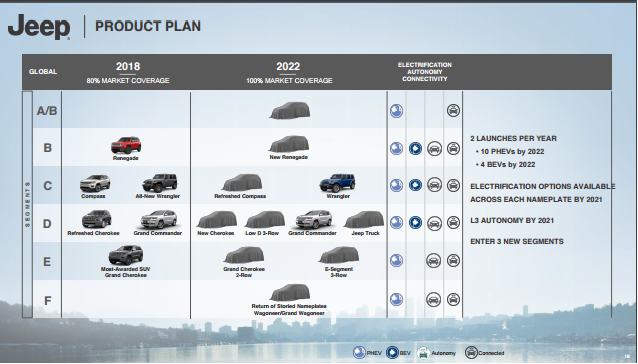Click the Most-Awarded SUV Grand Cherokee image
The height and width of the screenshot is (364, 638).
(x=126, y=255)
